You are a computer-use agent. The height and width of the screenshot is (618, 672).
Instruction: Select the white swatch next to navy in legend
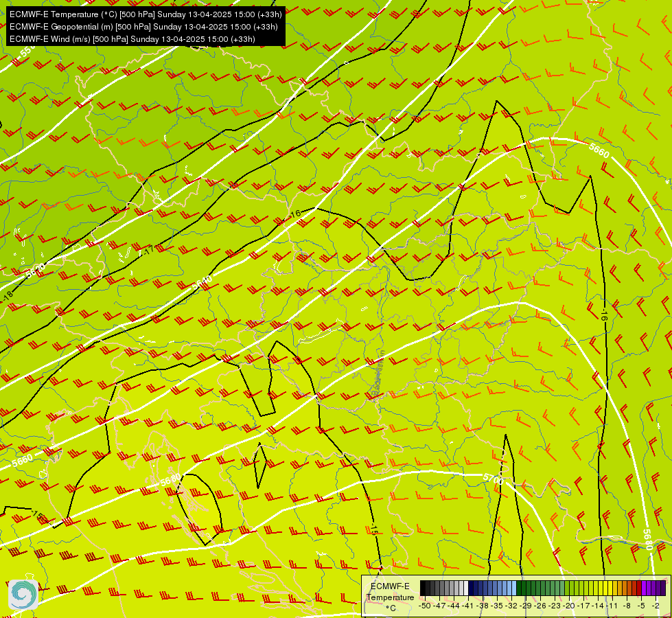click(466, 588)
